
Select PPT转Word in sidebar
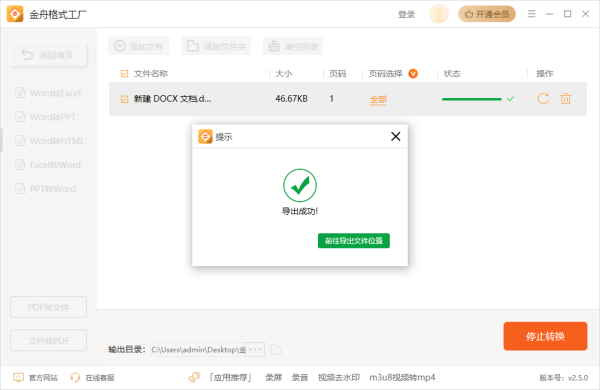pos(46,189)
